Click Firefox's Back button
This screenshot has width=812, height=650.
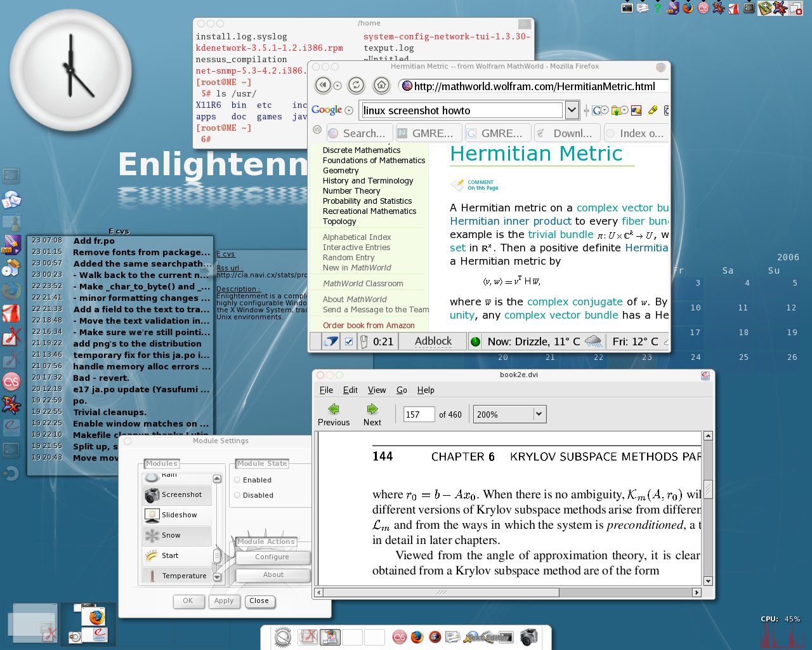click(324, 85)
